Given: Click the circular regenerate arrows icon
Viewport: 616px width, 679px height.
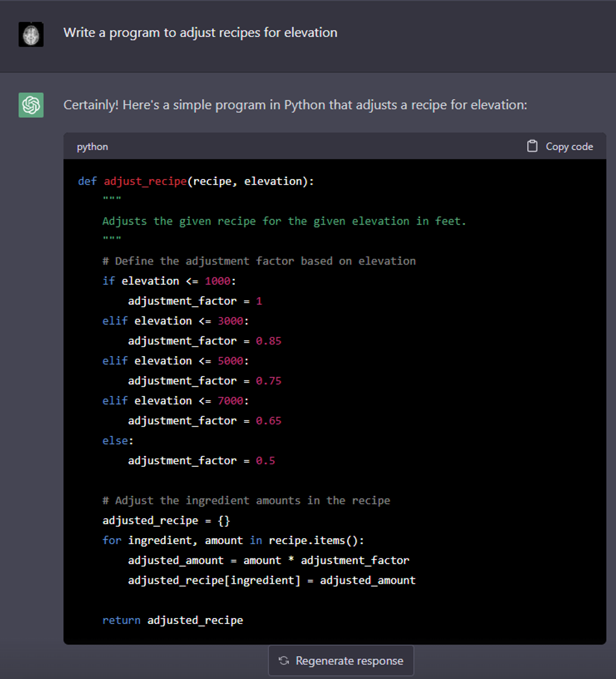Looking at the screenshot, I should [x=284, y=660].
